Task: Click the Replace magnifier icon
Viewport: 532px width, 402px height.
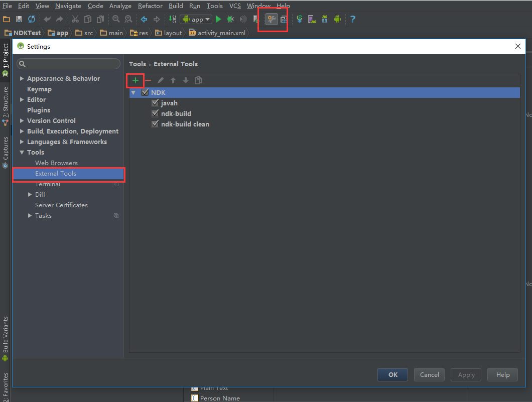Action: (128, 20)
